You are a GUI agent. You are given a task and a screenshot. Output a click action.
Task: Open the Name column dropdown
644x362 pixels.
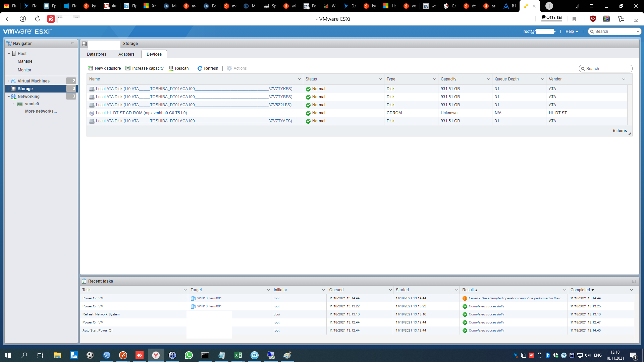coord(300,79)
